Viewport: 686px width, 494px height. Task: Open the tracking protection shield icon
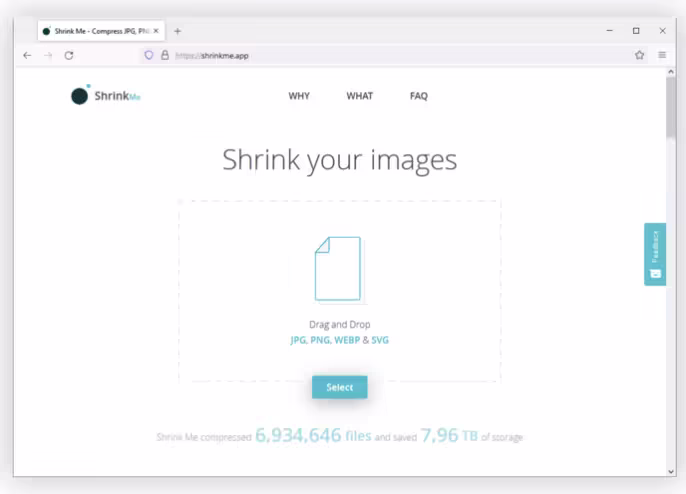(149, 55)
